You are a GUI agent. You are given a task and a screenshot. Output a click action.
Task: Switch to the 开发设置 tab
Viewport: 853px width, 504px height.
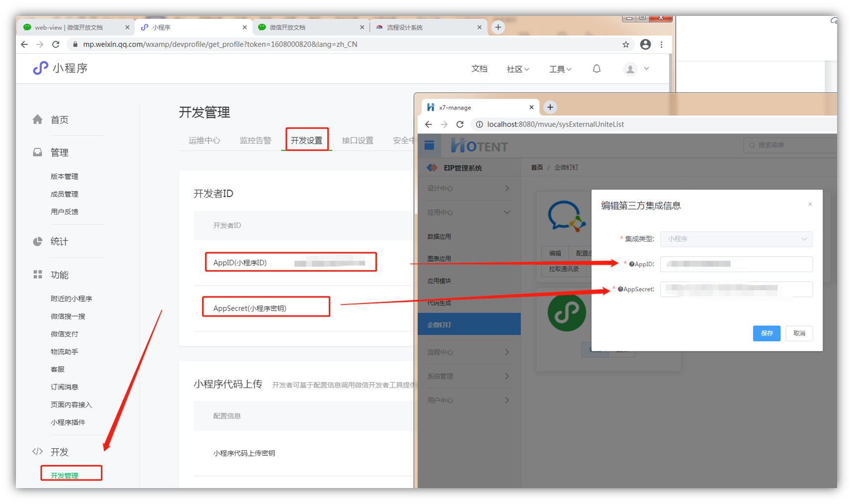click(307, 140)
